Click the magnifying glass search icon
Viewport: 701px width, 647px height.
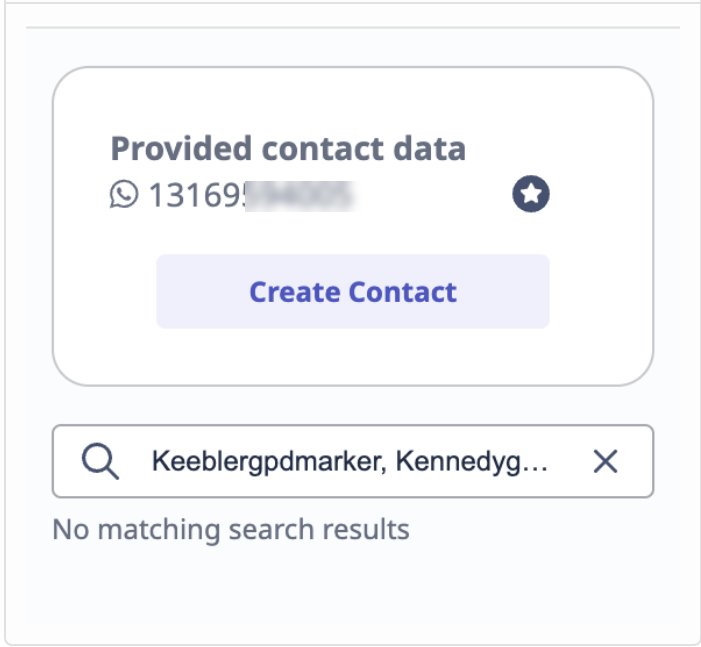pyautogui.click(x=100, y=461)
